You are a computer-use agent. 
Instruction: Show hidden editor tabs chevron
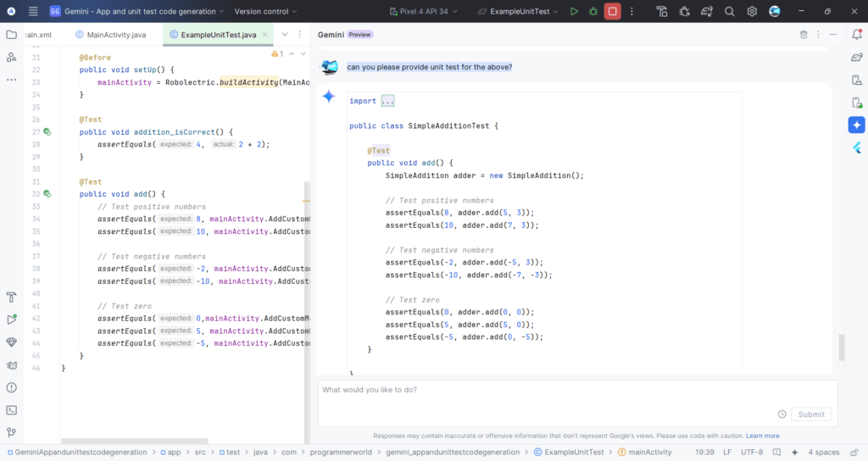click(285, 34)
